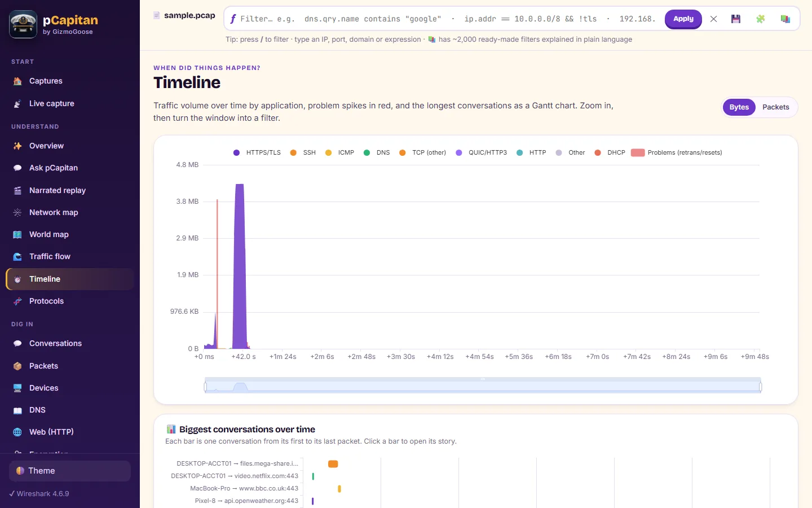Toggle HTTPS/TLS series in legend

tap(257, 153)
